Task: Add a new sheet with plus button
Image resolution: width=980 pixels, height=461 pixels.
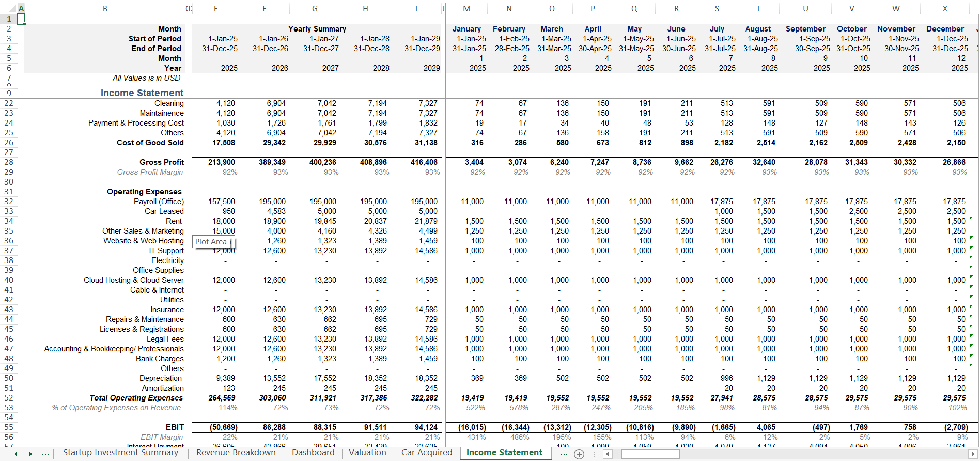Action: tap(579, 454)
